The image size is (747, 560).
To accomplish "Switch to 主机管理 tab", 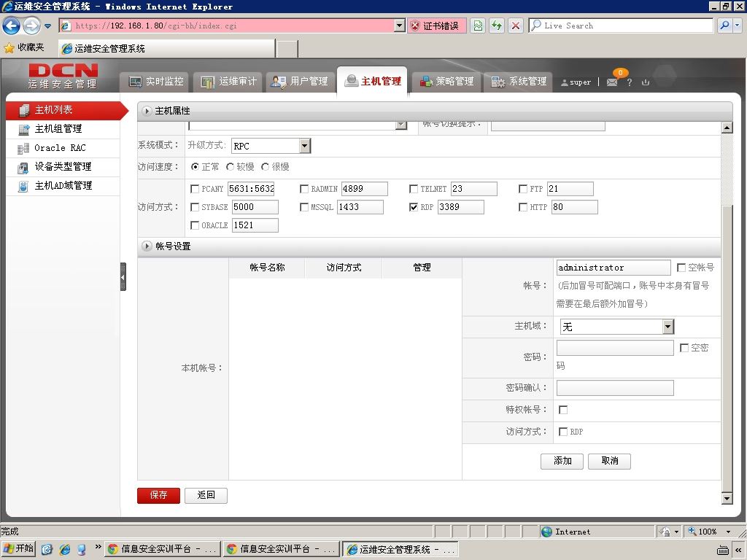I will [x=372, y=82].
